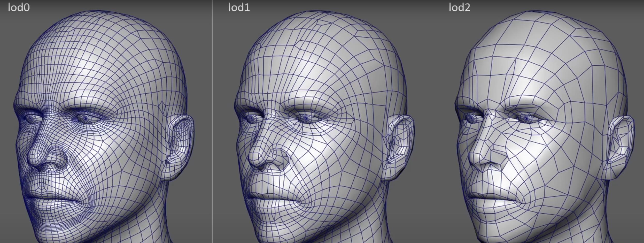The width and height of the screenshot is (644, 243).
Task: Select the lod1 head mesh
Action: (324, 127)
